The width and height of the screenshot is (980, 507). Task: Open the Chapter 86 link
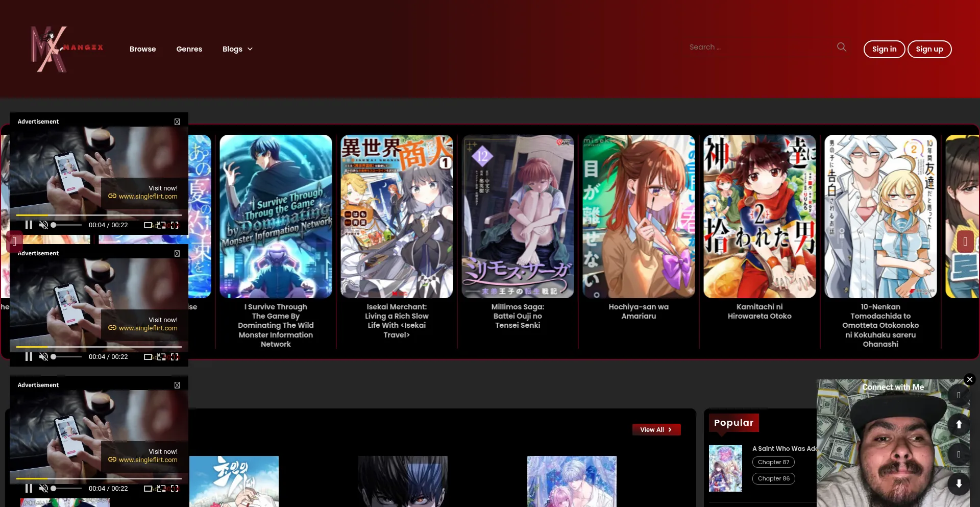click(773, 478)
